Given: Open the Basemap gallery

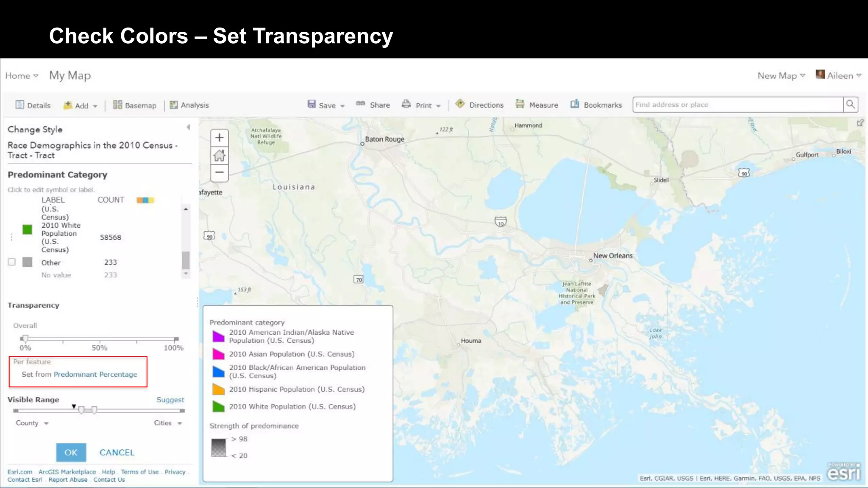Looking at the screenshot, I should pyautogui.click(x=134, y=105).
